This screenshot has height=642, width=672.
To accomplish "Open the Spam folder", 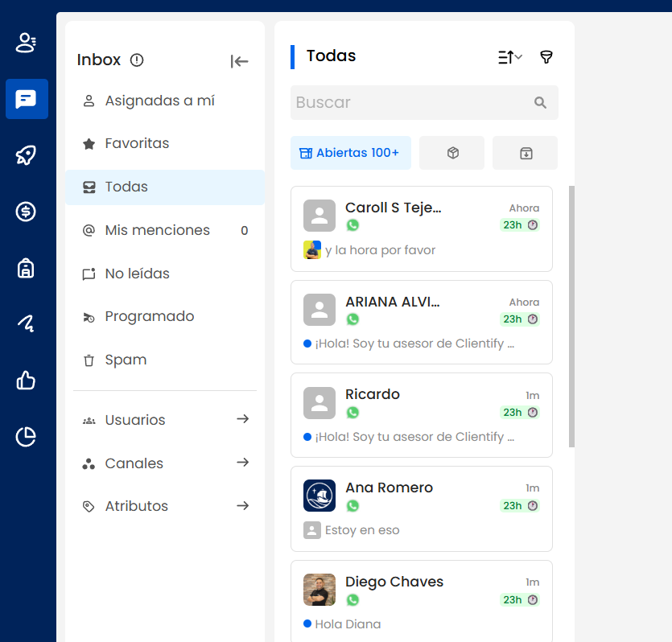I will (165, 360).
